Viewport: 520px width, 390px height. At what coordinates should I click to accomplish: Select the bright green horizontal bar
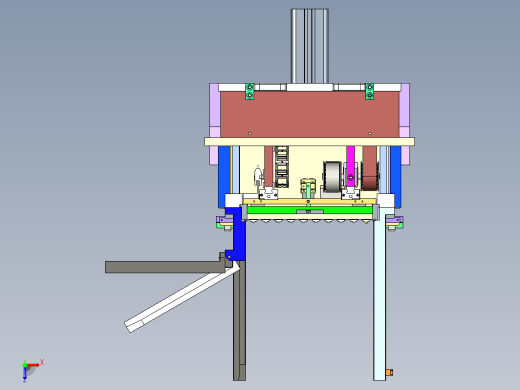point(309,210)
